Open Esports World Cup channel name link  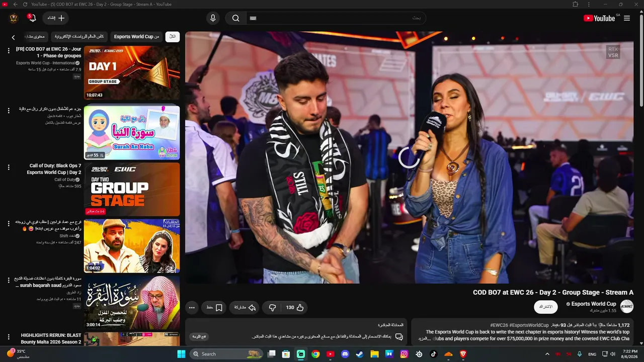coord(594,304)
